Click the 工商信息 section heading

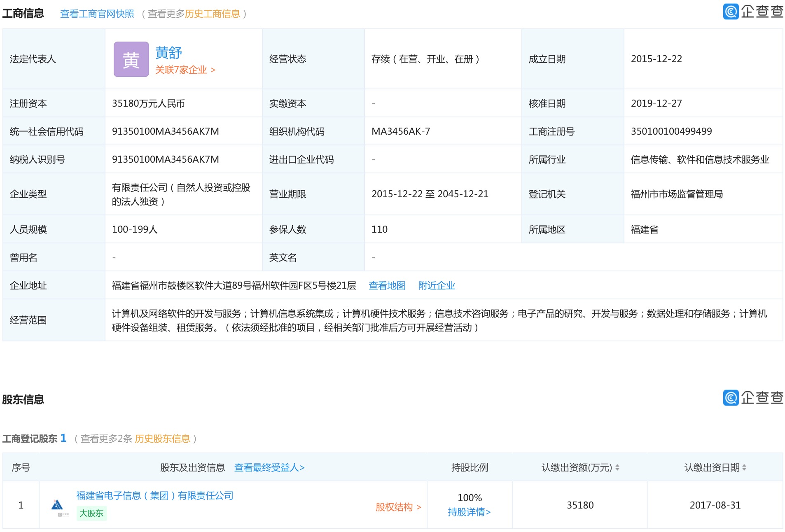point(23,14)
